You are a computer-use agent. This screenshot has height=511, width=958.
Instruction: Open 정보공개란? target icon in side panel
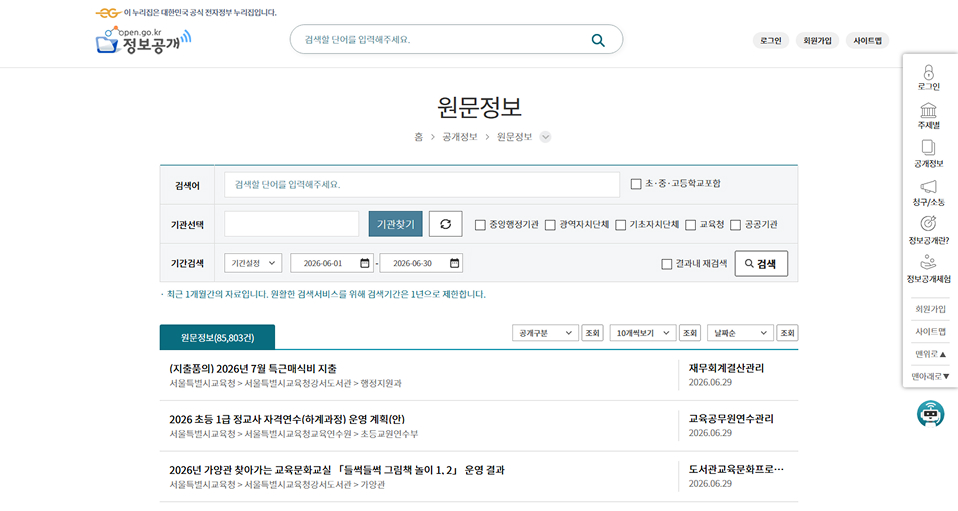click(x=928, y=224)
